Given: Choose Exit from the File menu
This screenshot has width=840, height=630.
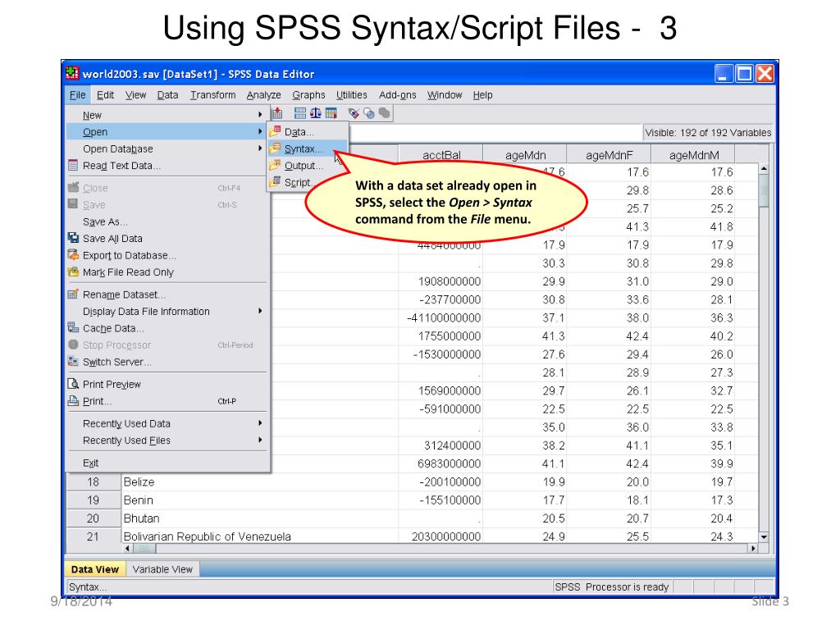Looking at the screenshot, I should (167, 463).
